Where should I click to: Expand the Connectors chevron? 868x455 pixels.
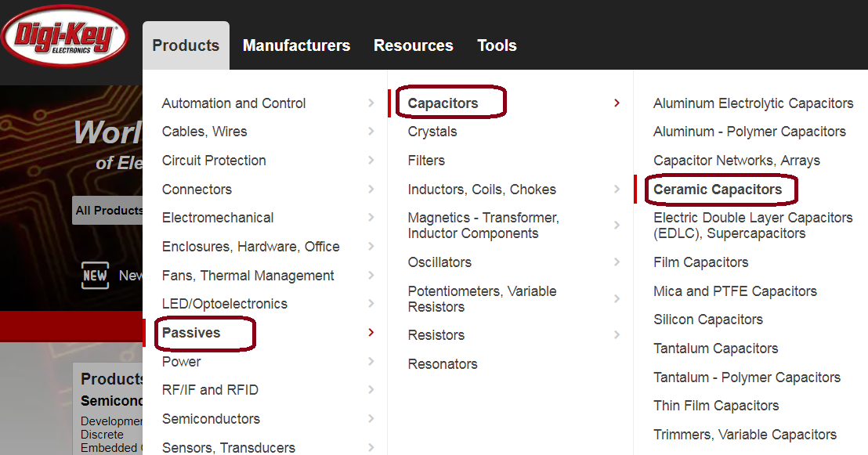371,189
